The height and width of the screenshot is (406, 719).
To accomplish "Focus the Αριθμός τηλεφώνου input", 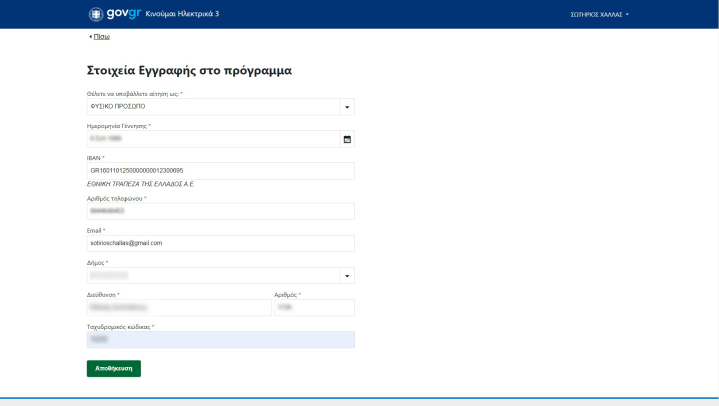I will [x=220, y=211].
